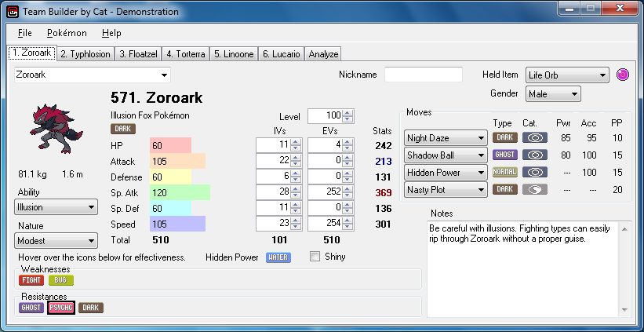Click the Water Hidden Power type icon
The width and height of the screenshot is (644, 332).
[278, 257]
